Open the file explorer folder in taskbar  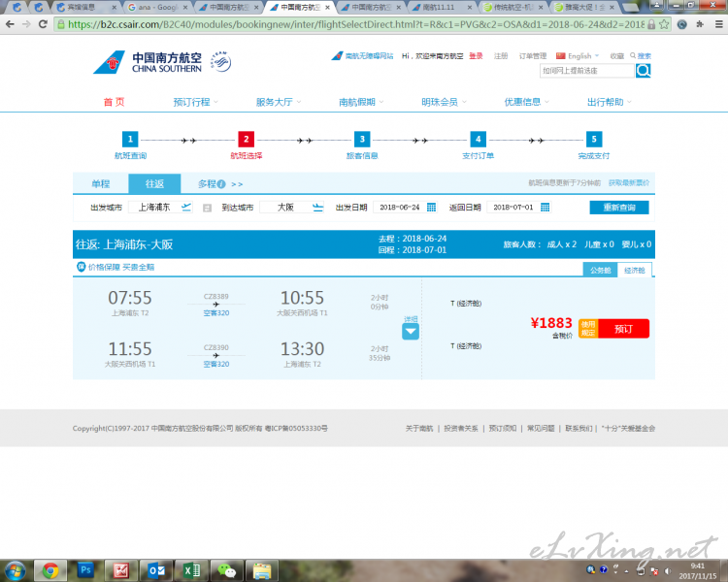click(262, 570)
